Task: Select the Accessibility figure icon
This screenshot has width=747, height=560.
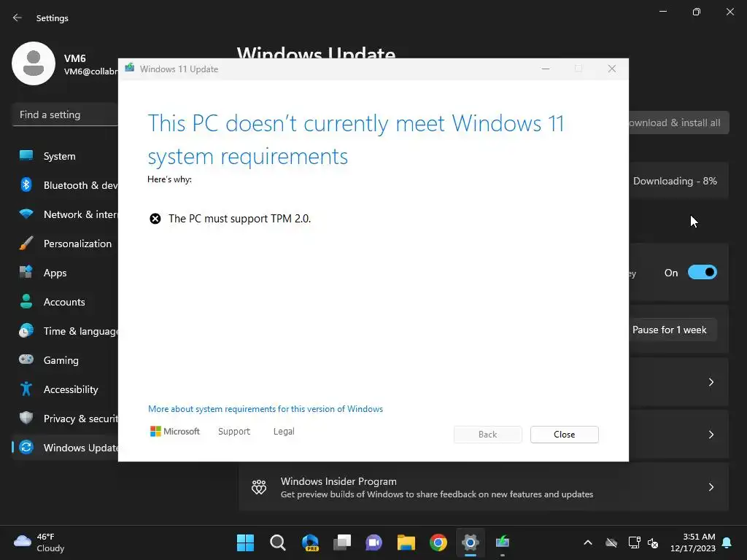Action: click(x=26, y=389)
